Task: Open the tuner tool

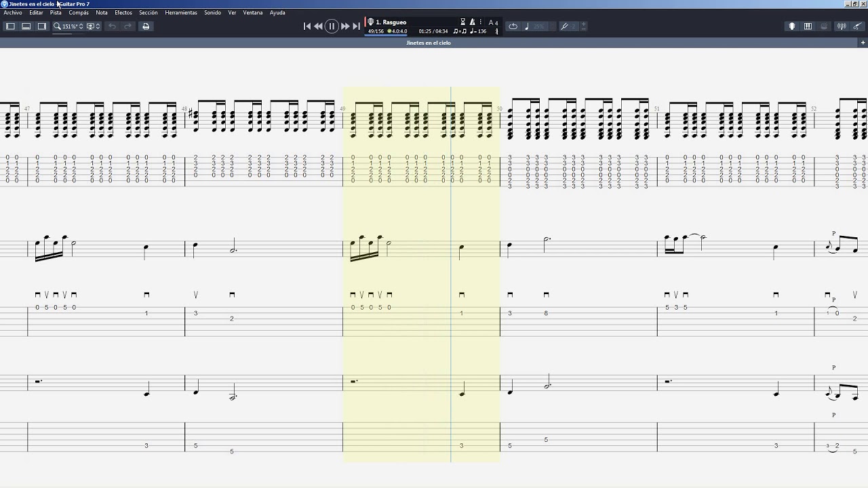Action: pos(842,26)
